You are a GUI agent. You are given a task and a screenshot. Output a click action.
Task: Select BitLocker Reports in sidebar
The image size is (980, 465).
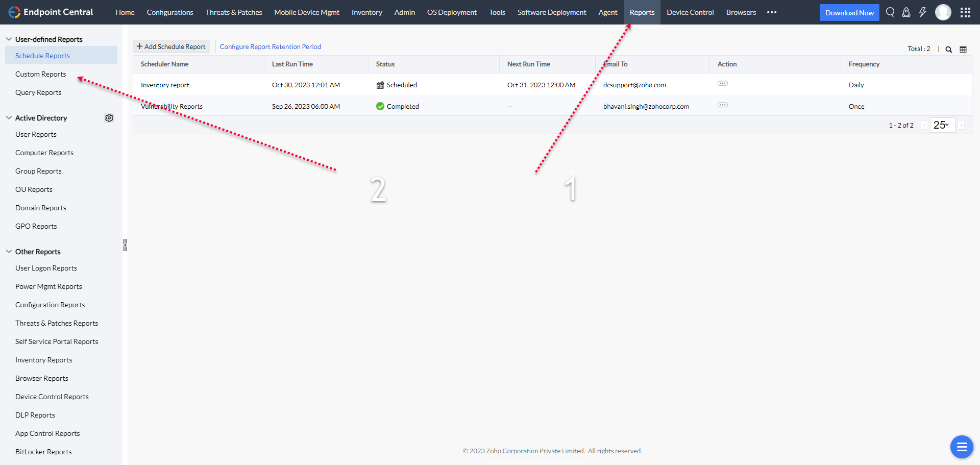43,452
